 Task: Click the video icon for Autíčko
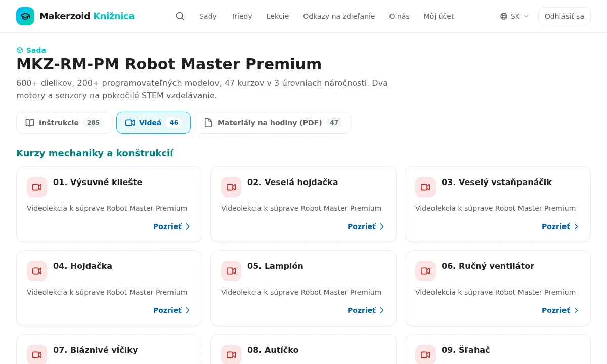point(231,355)
